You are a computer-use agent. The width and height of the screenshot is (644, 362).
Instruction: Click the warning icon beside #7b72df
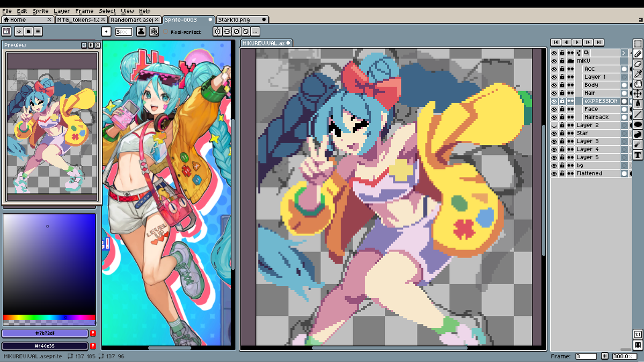point(93,334)
